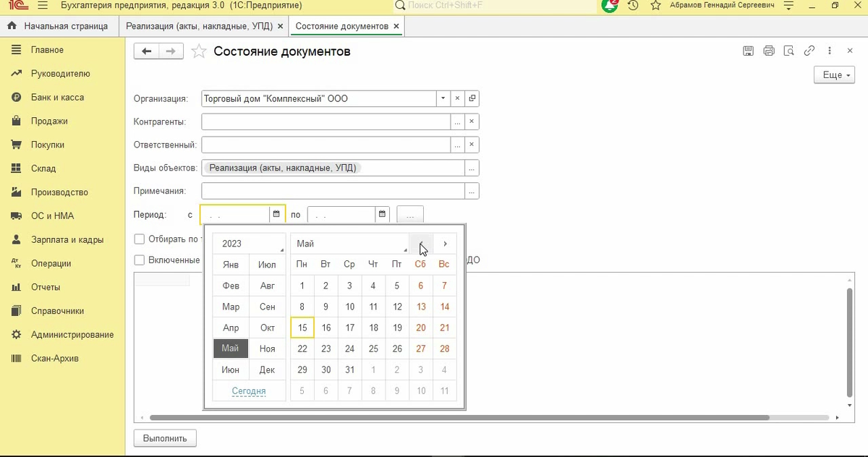Screen dimensions: 868x457
Task: Open the Главное section
Action: (x=61, y=50)
